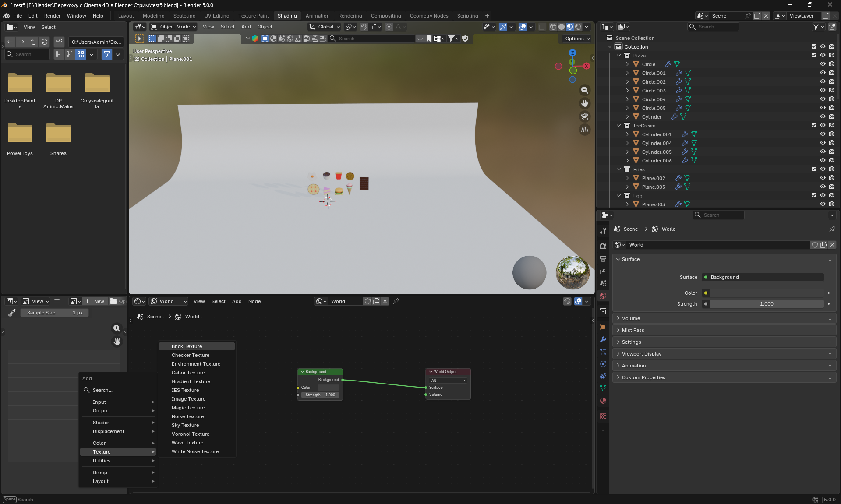Screen dimensions: 841x504
Task: Toggle the Cylinder object's visibility eye
Action: point(822,116)
